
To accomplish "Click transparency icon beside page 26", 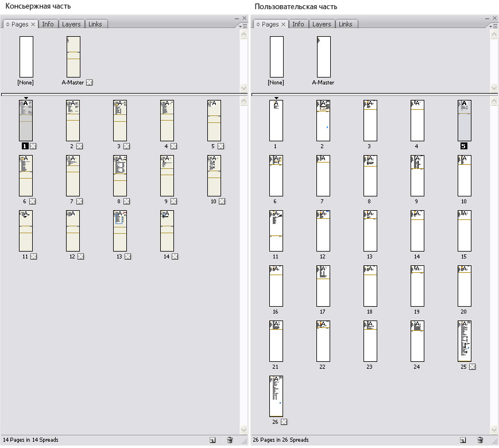I will pos(284,422).
